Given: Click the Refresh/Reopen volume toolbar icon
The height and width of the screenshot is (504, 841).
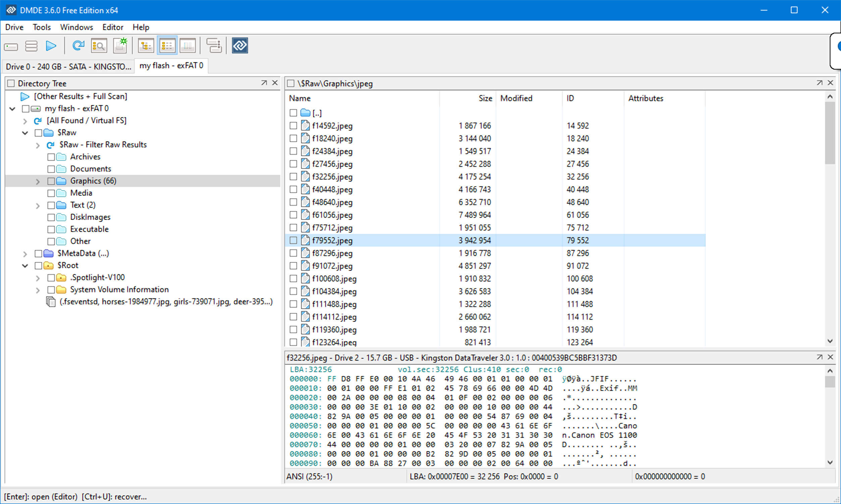Looking at the screenshot, I should 78,46.
